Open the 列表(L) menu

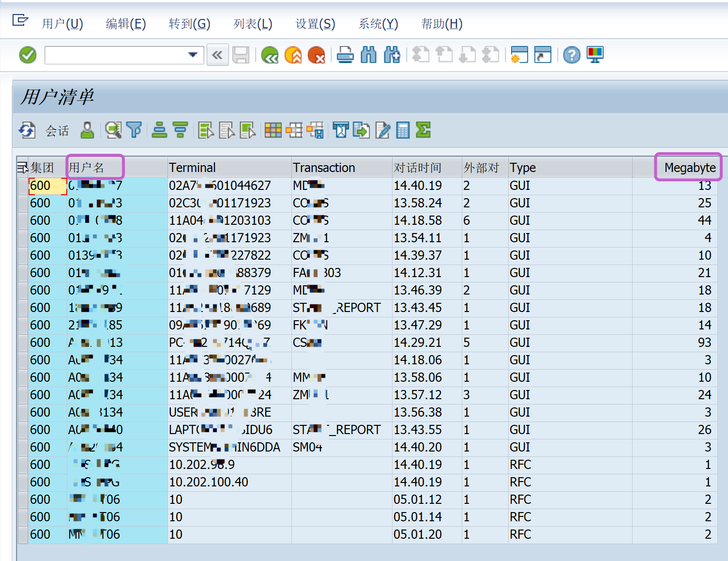coord(253,24)
